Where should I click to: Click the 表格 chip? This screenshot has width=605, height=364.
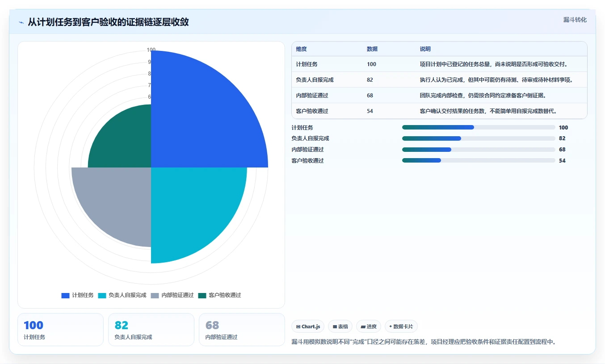(x=340, y=326)
